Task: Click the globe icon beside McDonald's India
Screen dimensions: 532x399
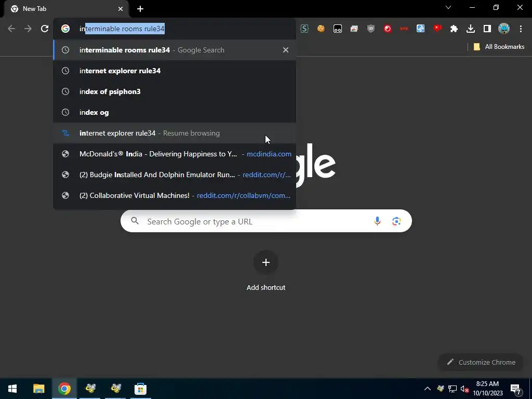Action: click(65, 154)
